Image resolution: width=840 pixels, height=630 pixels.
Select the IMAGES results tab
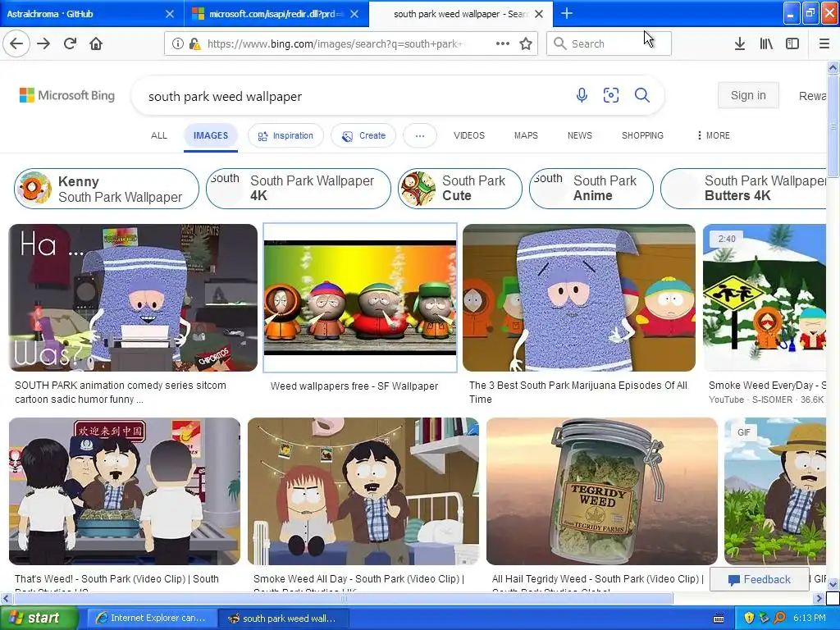[211, 135]
